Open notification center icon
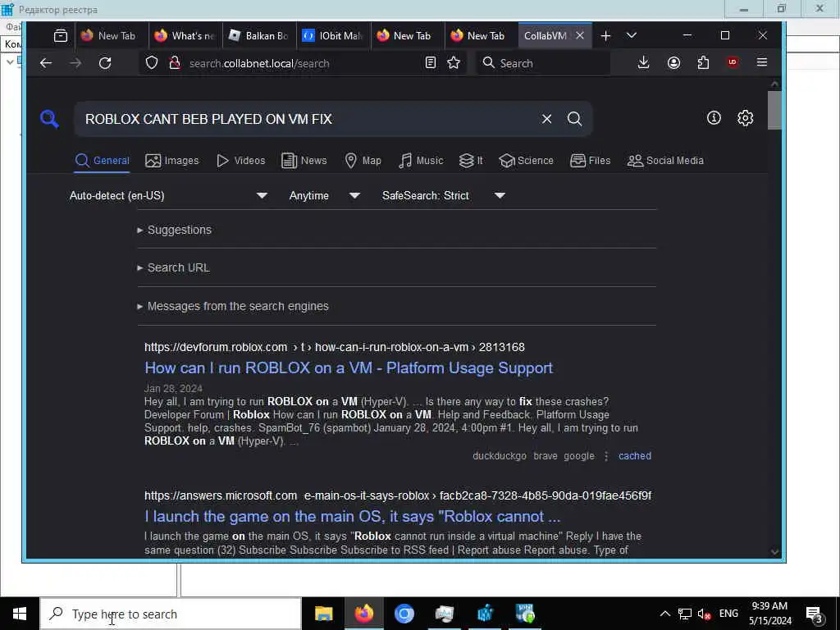The image size is (840, 630). tap(815, 614)
